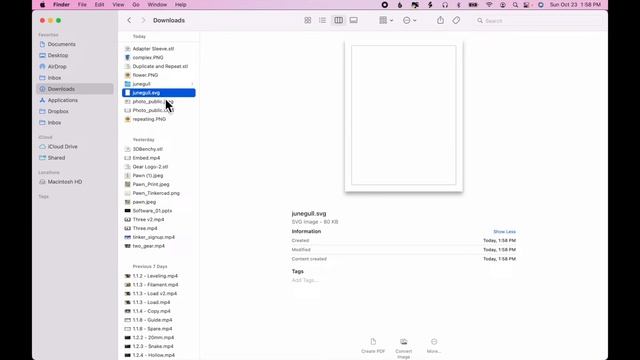The height and width of the screenshot is (360, 640).
Task: Switch to icon view in the Finder toolbar
Action: pyautogui.click(x=308, y=20)
